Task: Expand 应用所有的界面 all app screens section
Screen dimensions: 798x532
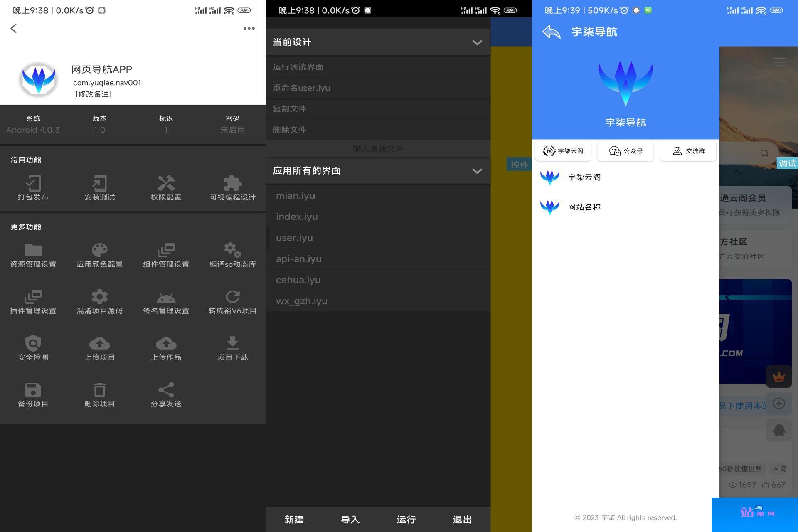Action: point(478,171)
